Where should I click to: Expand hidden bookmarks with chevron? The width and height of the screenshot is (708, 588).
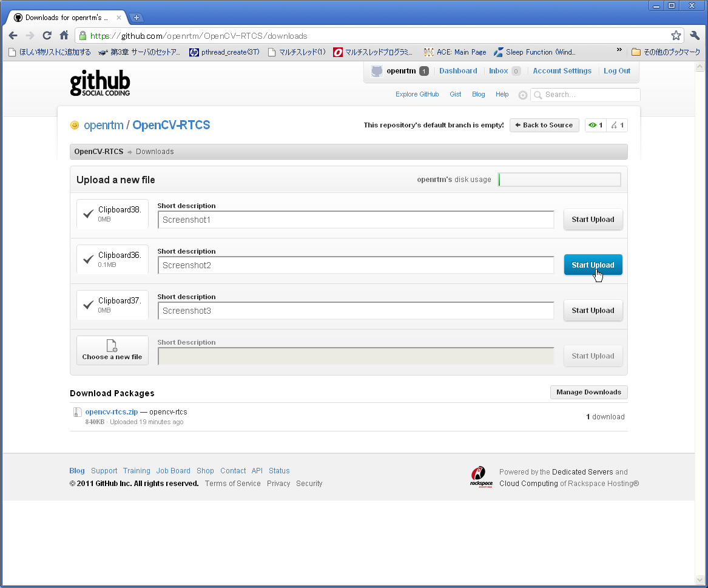point(619,50)
